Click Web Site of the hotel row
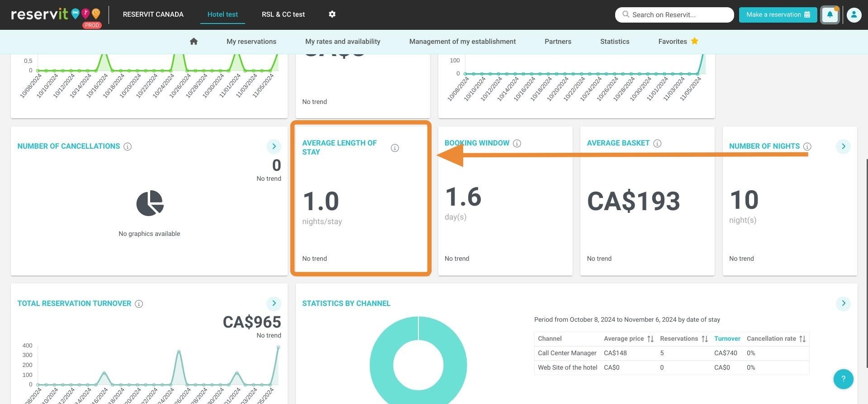 (x=671, y=367)
